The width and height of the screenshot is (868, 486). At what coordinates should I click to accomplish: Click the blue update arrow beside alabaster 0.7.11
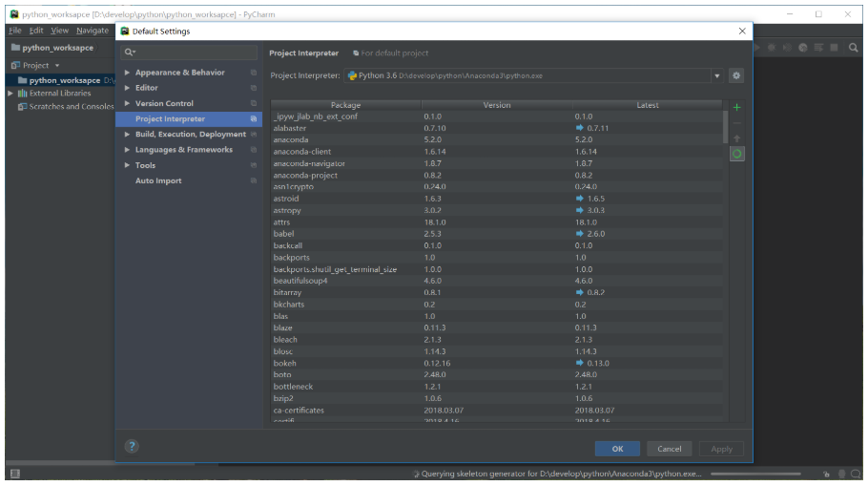pos(580,128)
